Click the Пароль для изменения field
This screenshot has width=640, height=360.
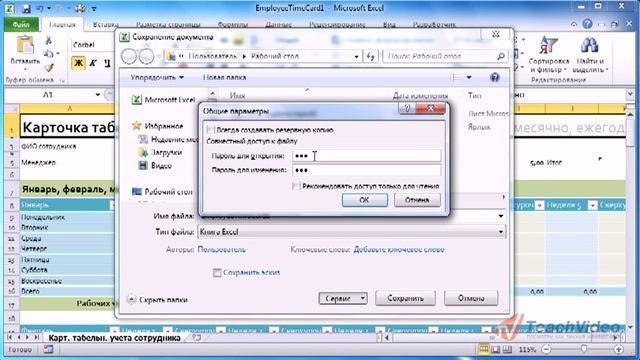(367, 170)
